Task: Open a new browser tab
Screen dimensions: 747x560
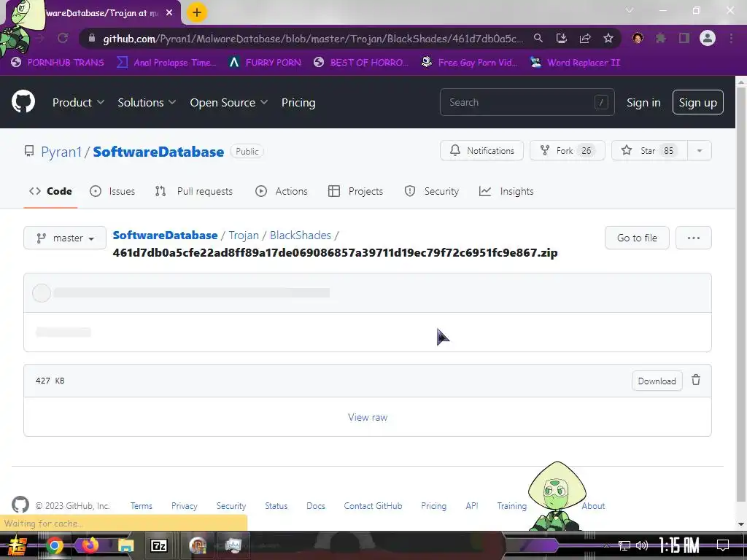Action: [x=197, y=12]
